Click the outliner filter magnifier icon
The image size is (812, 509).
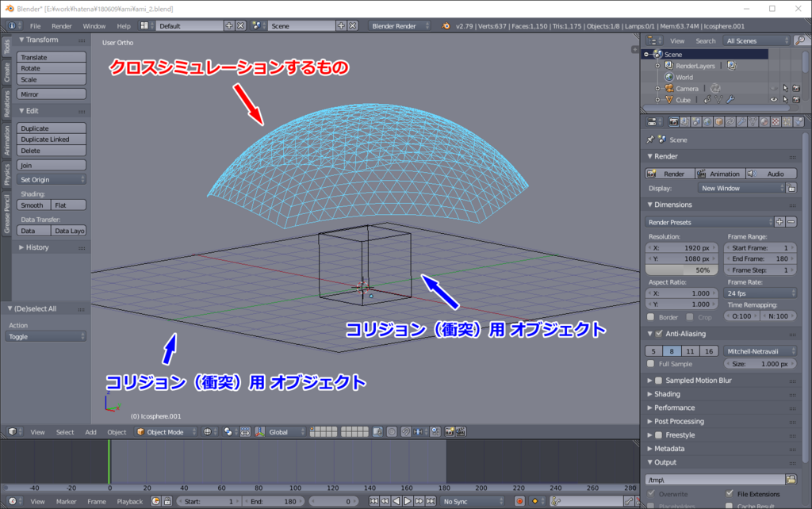coord(800,40)
